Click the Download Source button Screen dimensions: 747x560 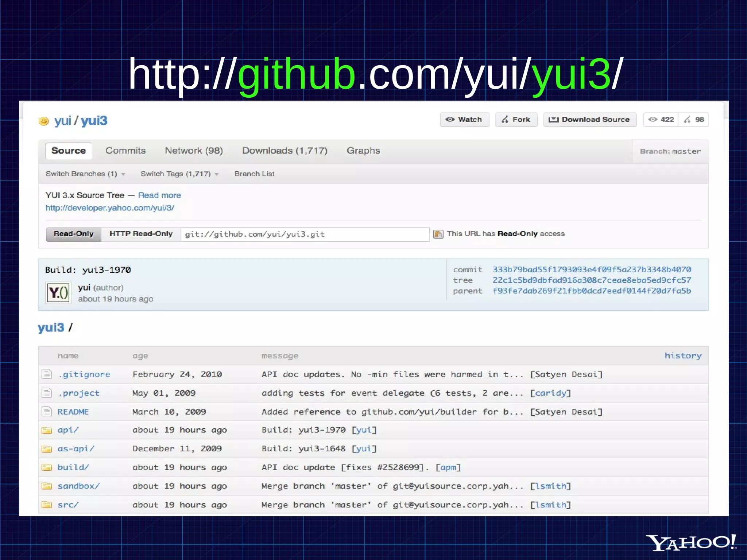[590, 120]
